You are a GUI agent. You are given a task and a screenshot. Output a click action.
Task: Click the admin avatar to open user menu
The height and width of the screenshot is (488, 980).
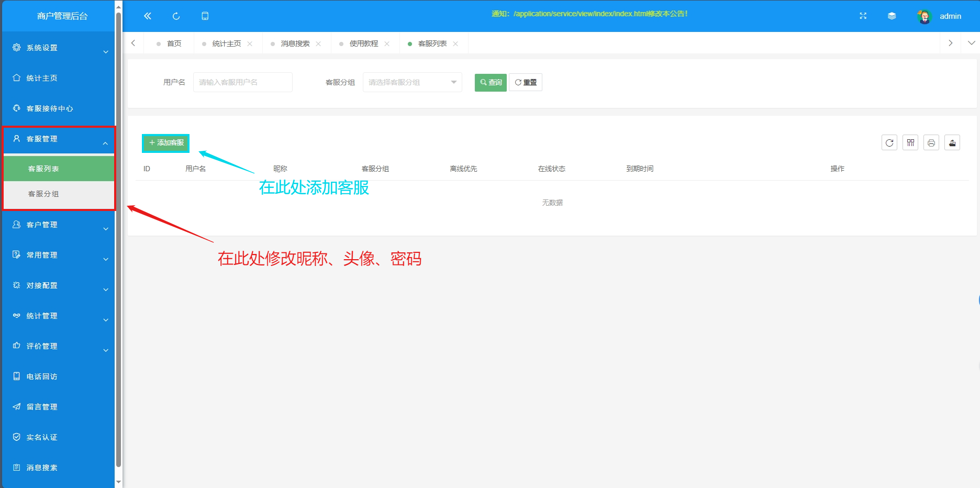(x=923, y=16)
